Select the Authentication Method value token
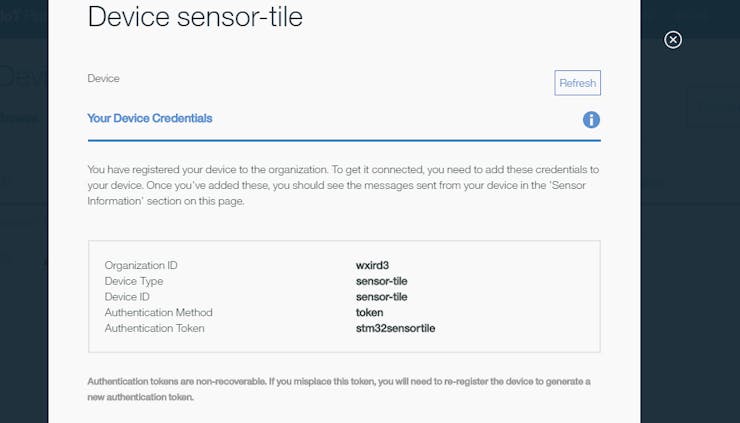Viewport: 740px width, 423px height. click(x=369, y=313)
